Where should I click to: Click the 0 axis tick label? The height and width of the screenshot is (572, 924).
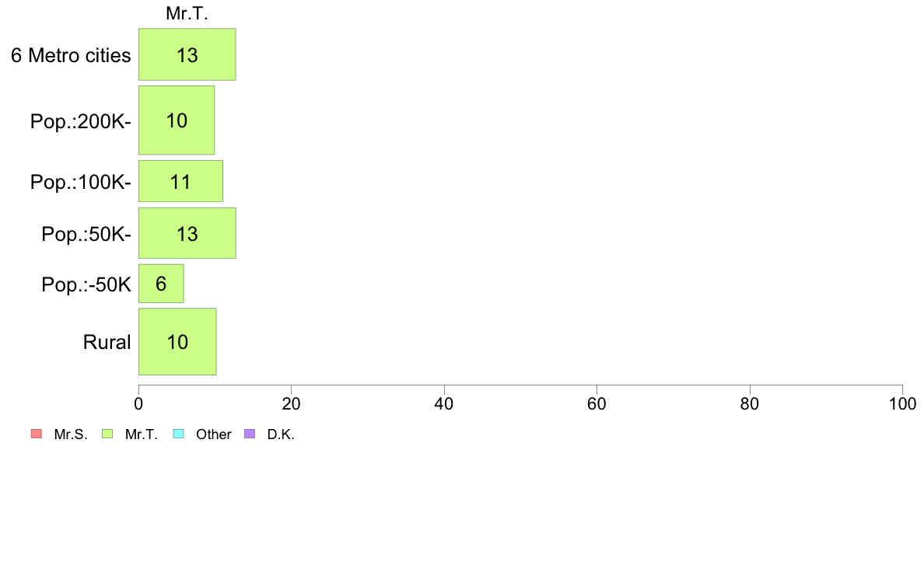[x=138, y=404]
